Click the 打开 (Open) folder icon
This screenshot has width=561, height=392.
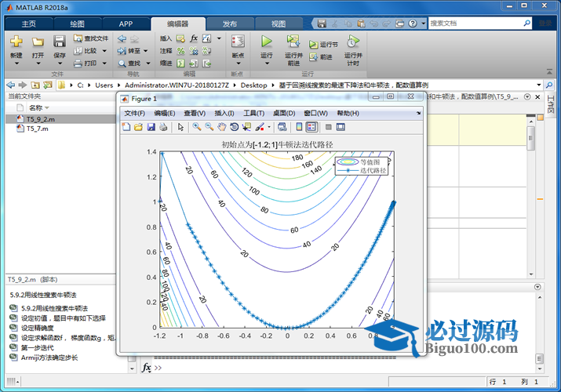point(38,42)
